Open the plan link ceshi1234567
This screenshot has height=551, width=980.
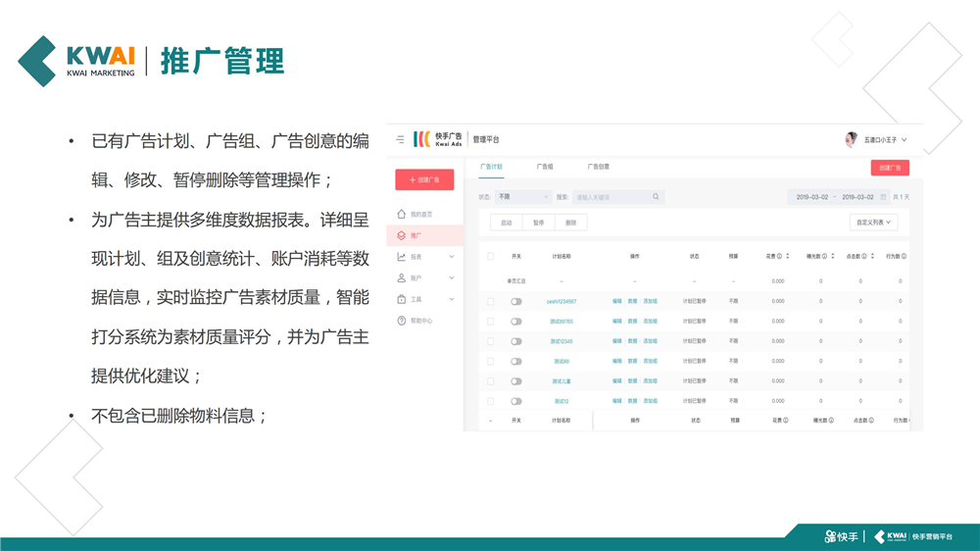(562, 301)
